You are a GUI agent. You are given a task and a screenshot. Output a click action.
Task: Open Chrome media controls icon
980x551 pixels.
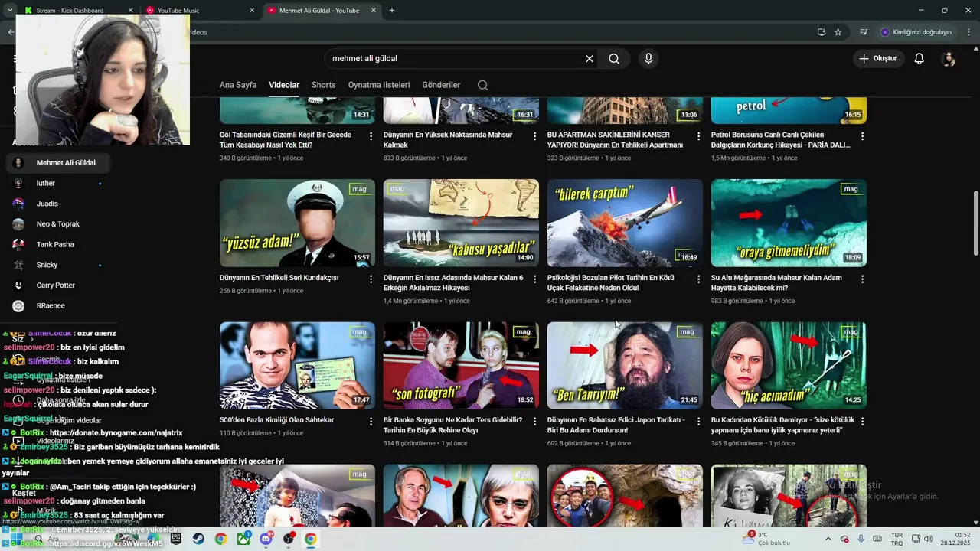[864, 32]
